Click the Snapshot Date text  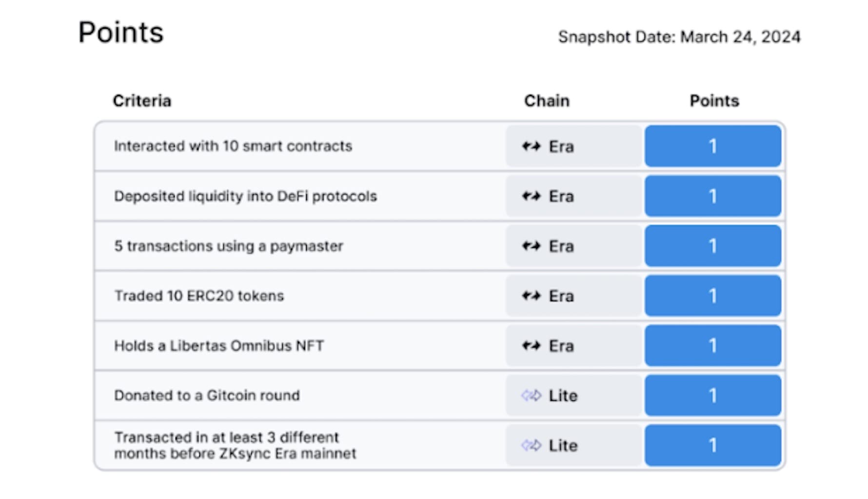pos(679,37)
